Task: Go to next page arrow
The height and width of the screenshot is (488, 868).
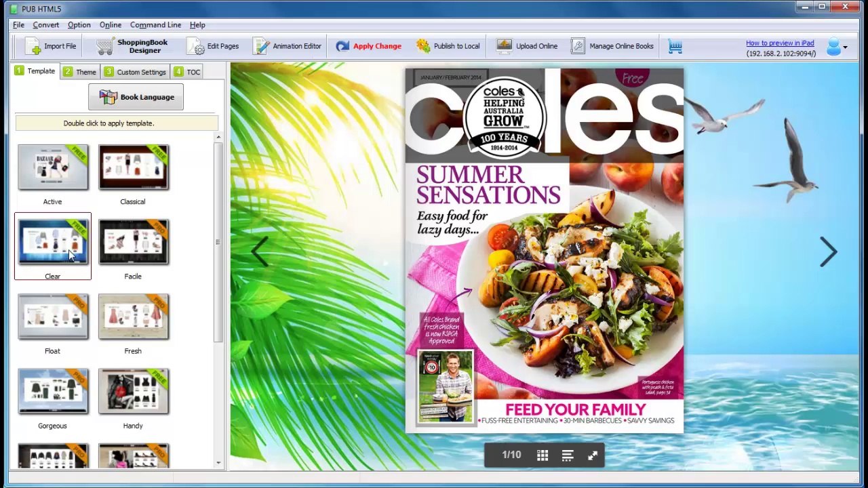Action: point(828,251)
